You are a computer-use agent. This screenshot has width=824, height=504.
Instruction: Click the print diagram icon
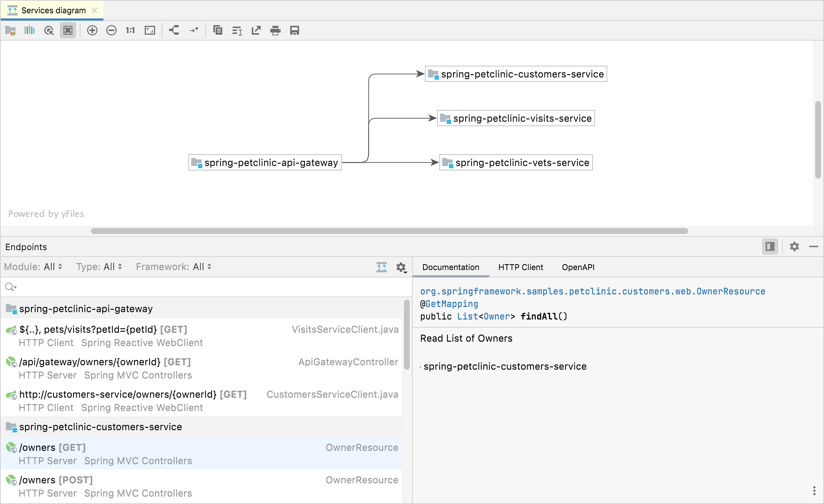point(275,31)
